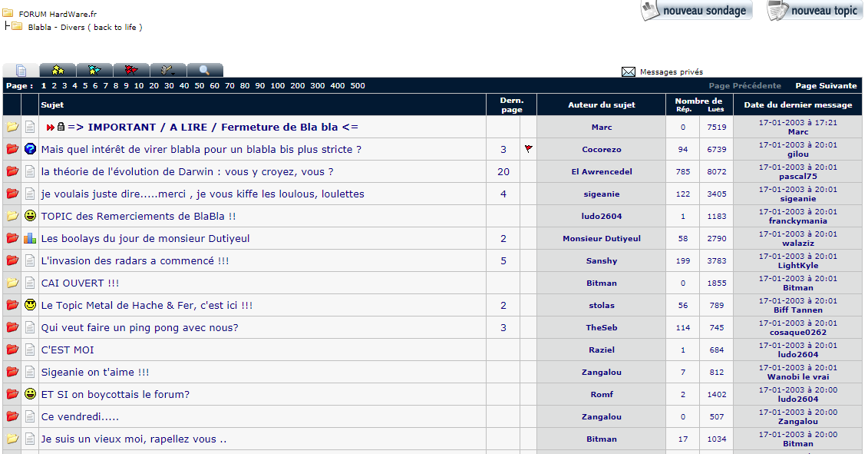Click the red flag marker on Cocorezo's topic row
Screen dimensions: 868x454
pos(528,149)
